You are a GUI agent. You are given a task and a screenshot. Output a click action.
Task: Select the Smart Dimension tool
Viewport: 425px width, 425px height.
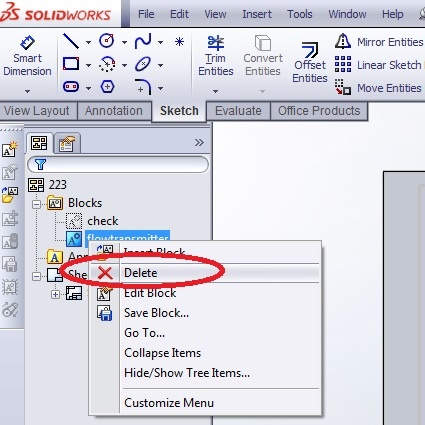coord(27,56)
